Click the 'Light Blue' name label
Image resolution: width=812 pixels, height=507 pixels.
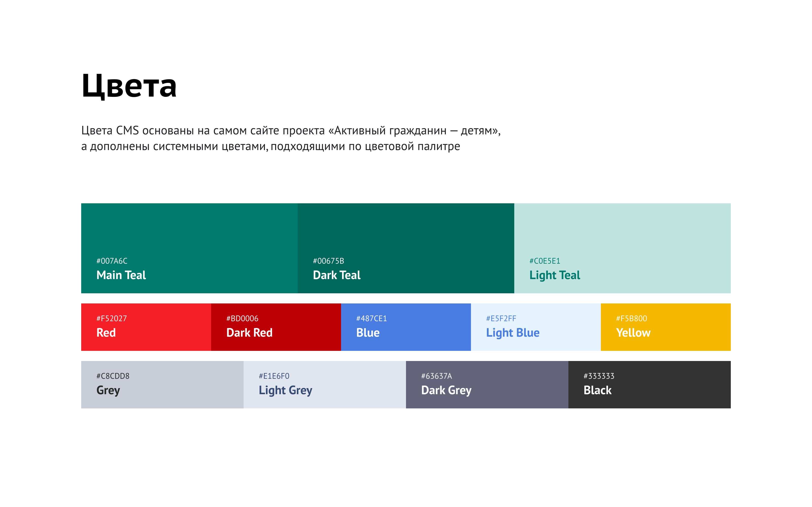pyautogui.click(x=512, y=333)
